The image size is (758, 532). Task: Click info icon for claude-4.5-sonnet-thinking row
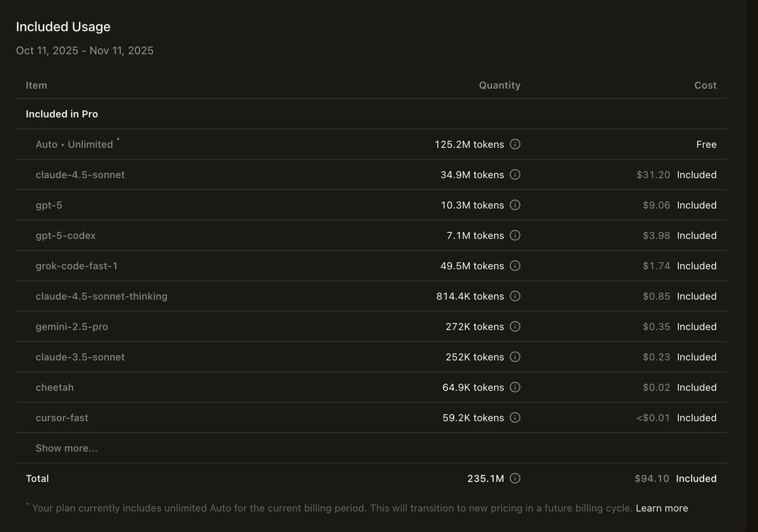pos(515,296)
